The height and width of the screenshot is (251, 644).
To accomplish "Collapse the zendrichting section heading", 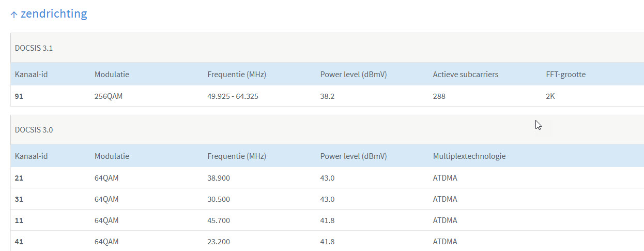I will (54, 14).
